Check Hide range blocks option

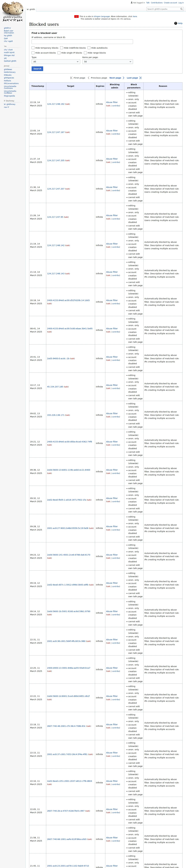85,53
